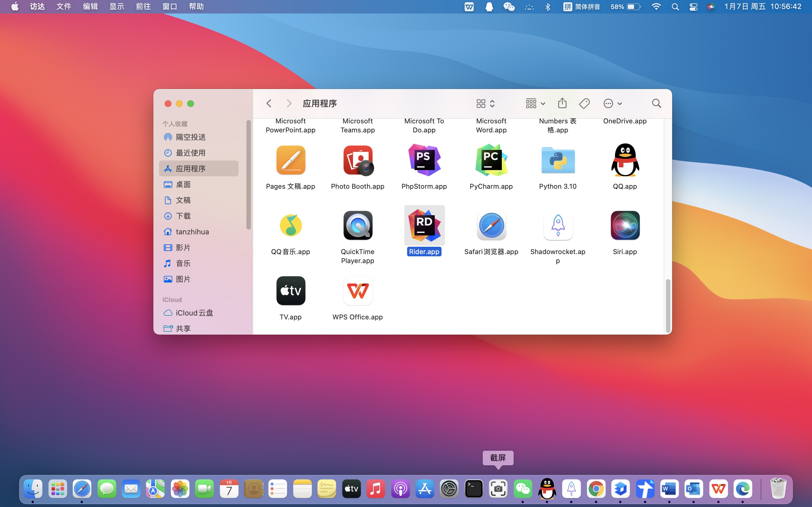The width and height of the screenshot is (812, 507).
Task: Open the 显示 menu in menu bar
Action: [116, 7]
